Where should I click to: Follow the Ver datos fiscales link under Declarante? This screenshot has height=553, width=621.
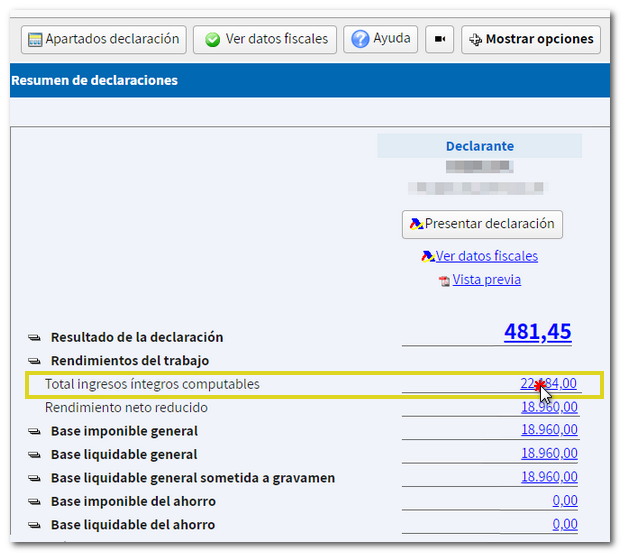486,256
